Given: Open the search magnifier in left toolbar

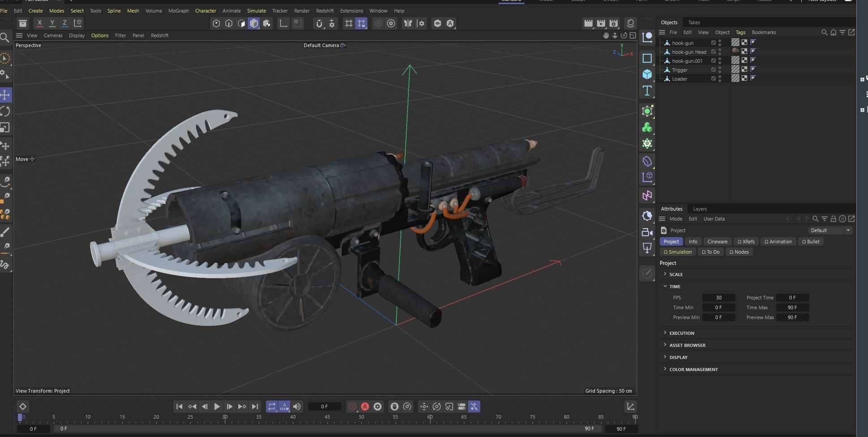Looking at the screenshot, I should 4,38.
